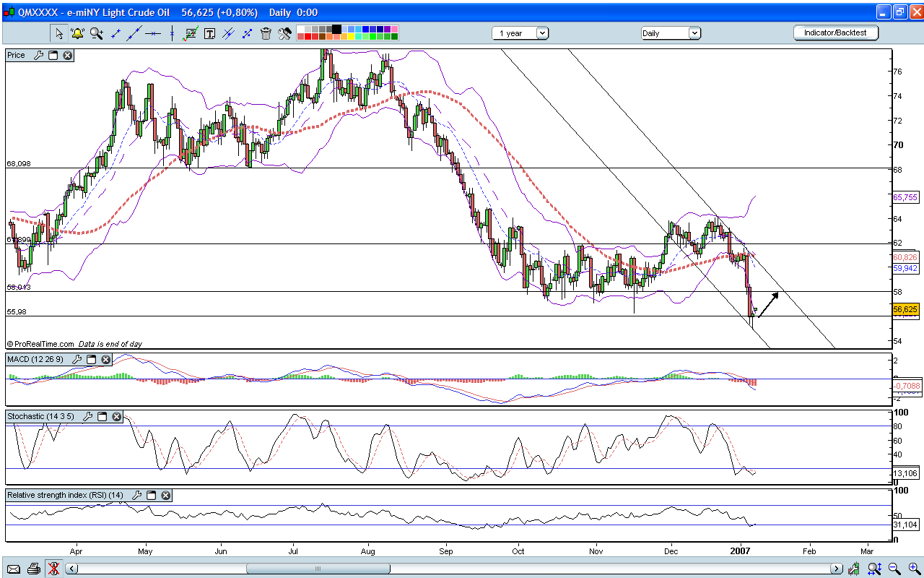
Task: Click the trash can delete tool
Action: pyautogui.click(x=266, y=33)
